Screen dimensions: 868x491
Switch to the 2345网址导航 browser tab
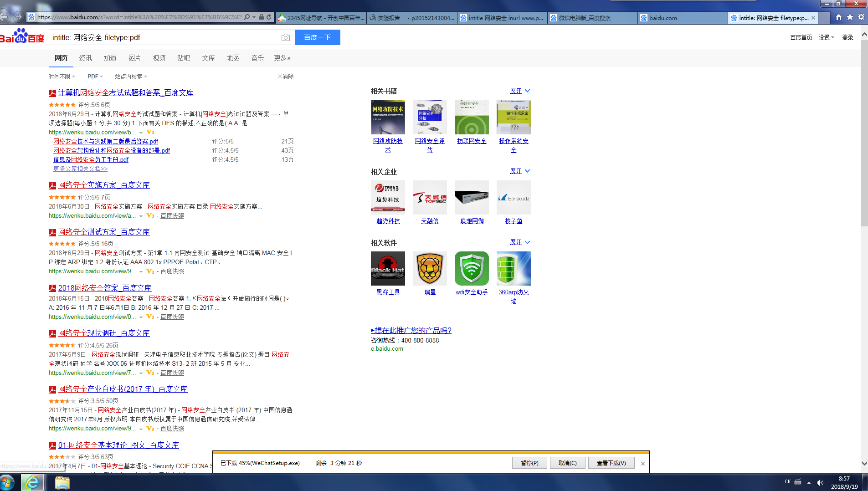321,18
